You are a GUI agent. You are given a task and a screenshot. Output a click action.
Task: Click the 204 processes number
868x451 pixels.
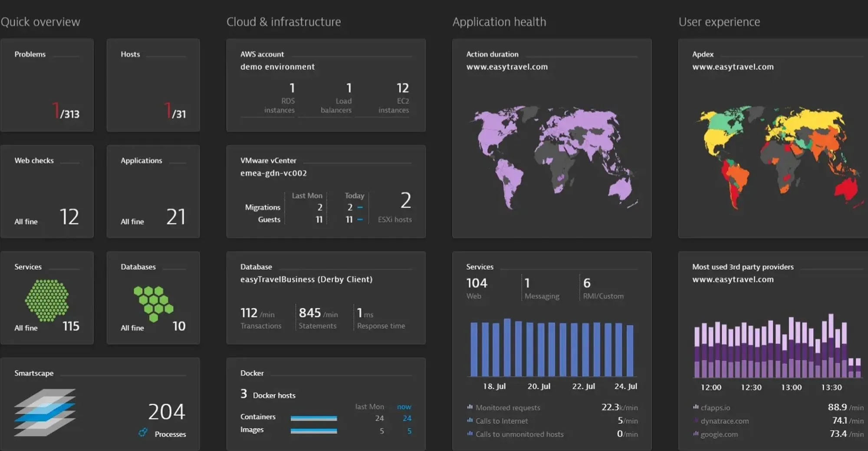coord(167,412)
